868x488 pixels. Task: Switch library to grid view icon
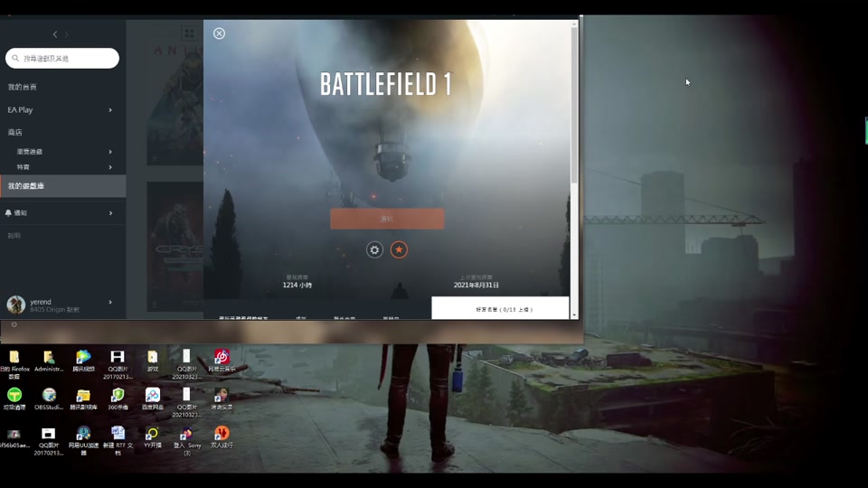click(189, 33)
